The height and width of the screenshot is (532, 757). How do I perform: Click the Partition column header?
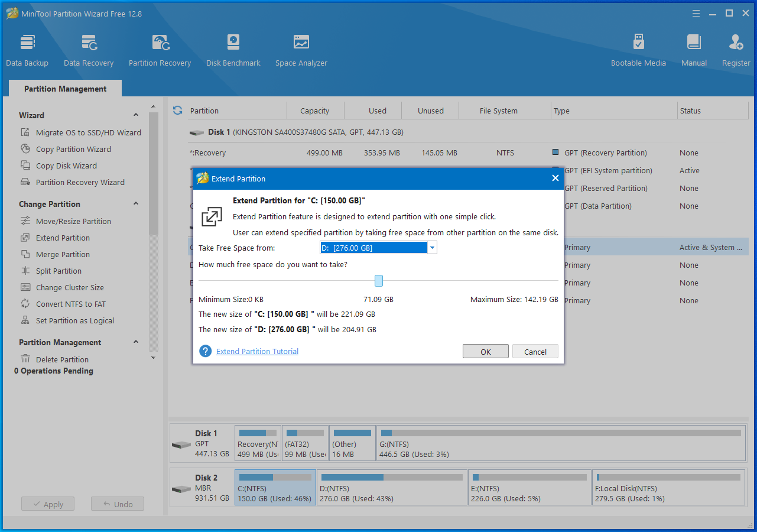tap(237, 111)
